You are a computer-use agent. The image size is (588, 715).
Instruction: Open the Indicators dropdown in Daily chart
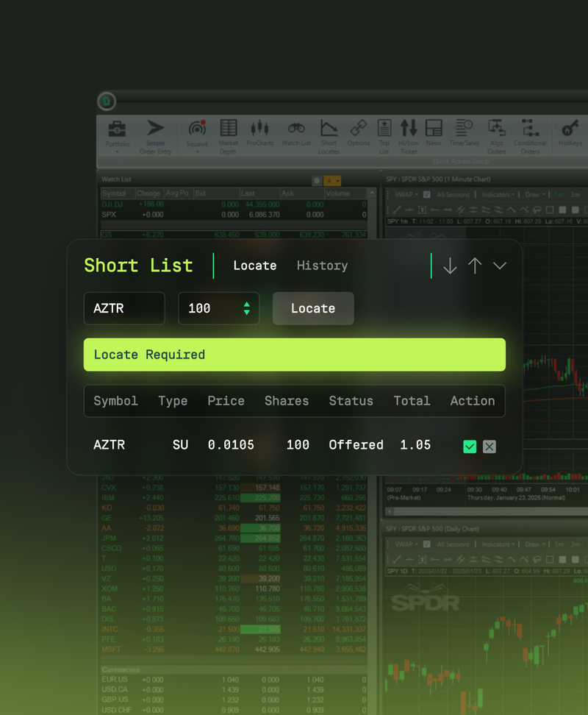(x=498, y=544)
